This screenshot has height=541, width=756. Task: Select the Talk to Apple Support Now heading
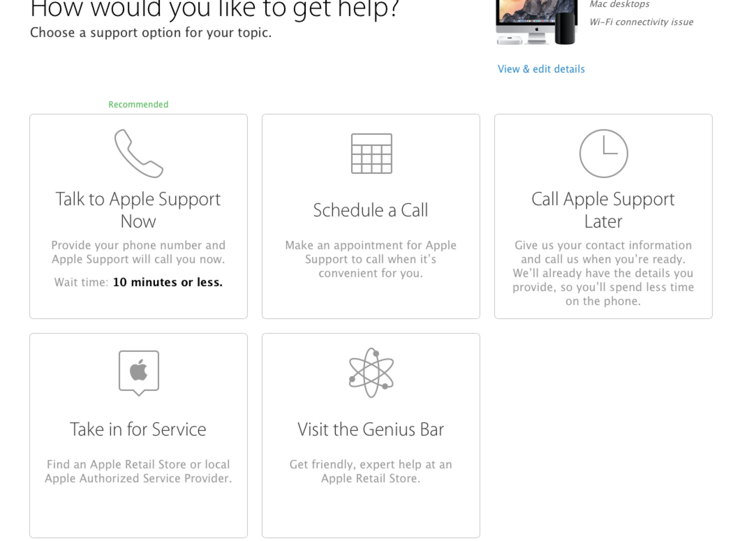(x=138, y=210)
